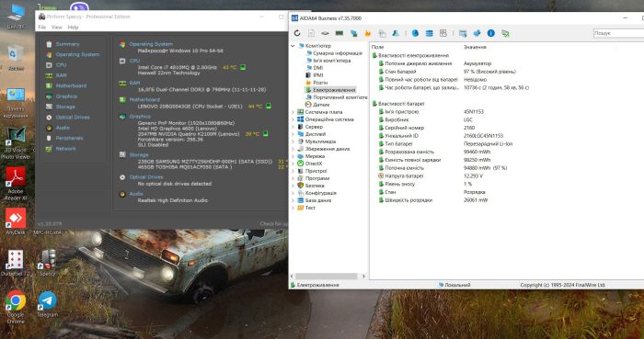
Task: Expand Збереження даних in AIDA64 tree
Action: point(293,149)
